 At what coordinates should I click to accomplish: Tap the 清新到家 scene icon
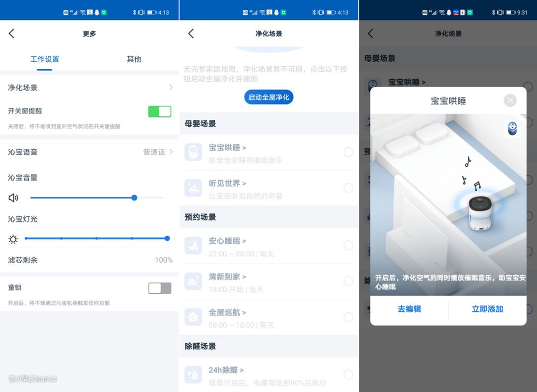coord(193,281)
